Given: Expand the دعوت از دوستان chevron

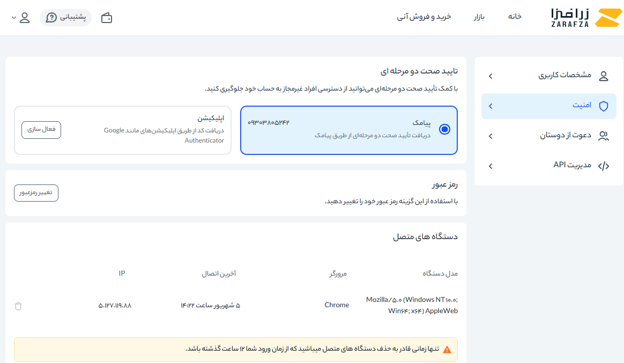Looking at the screenshot, I should (x=490, y=136).
